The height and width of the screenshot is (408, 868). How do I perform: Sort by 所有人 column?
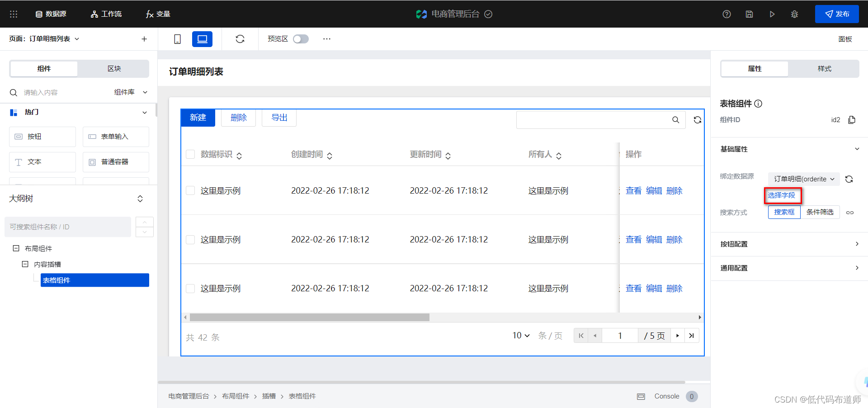pos(559,156)
